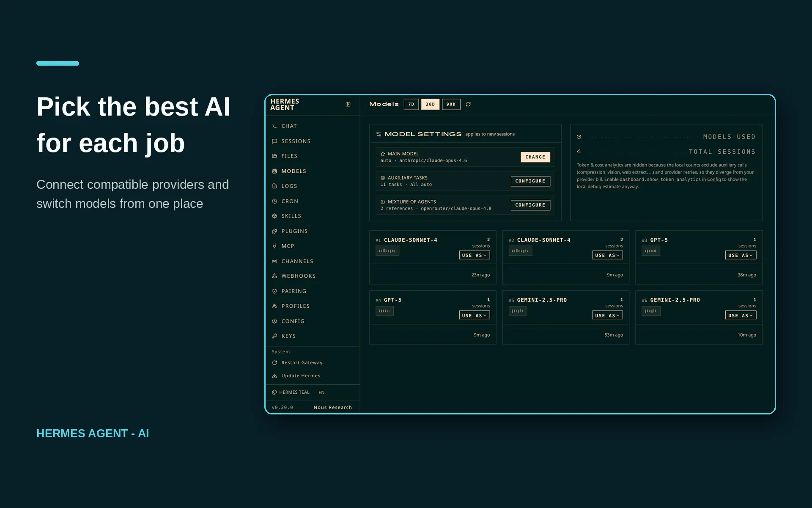Click the icon beside Mixture of Agents
Screen dimensions: 812x508
pyautogui.click(x=383, y=202)
